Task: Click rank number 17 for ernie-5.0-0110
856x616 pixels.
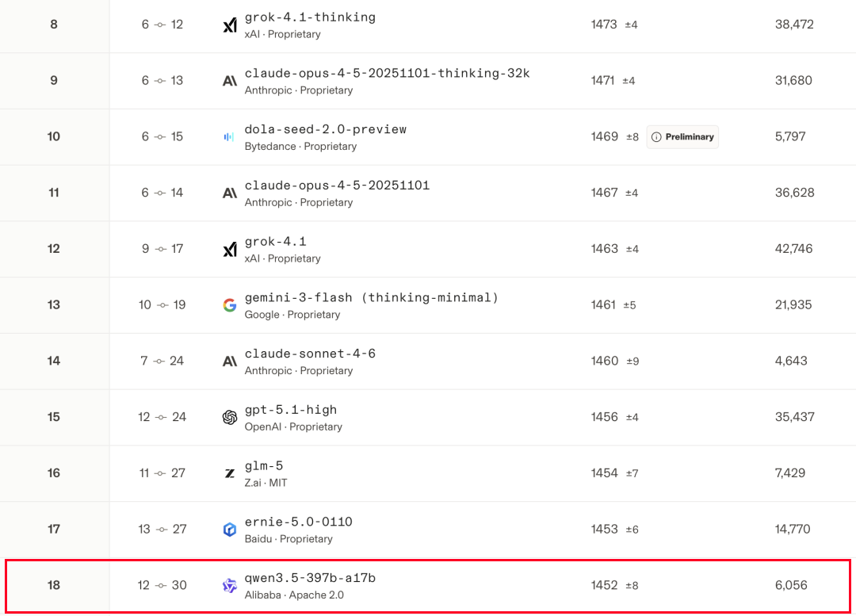Action: [54, 529]
